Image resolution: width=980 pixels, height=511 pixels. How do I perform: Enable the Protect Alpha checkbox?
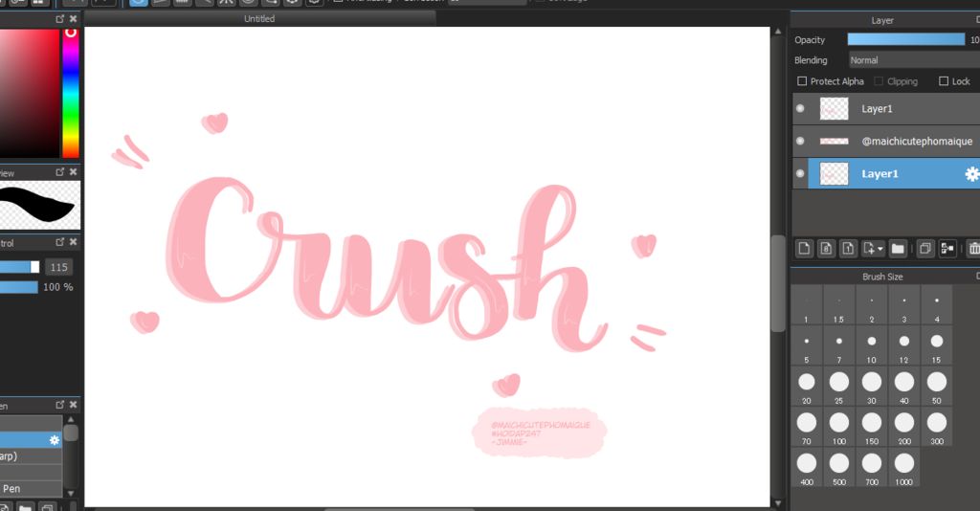802,81
